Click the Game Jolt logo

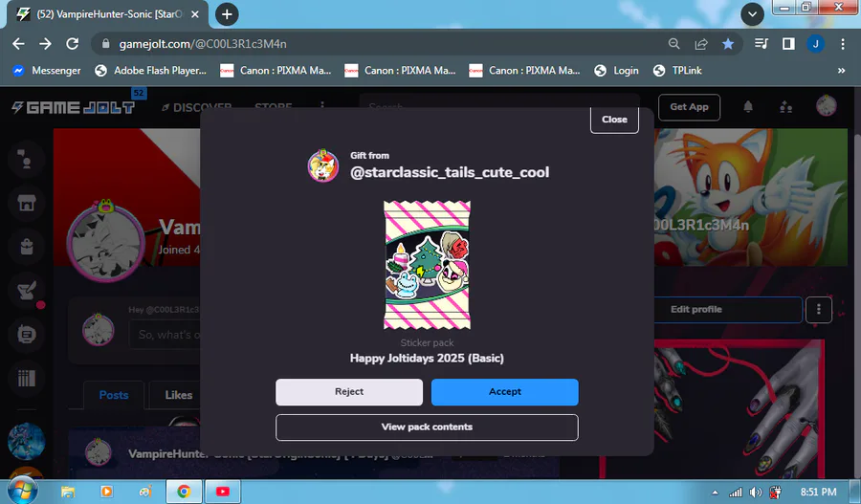click(73, 108)
